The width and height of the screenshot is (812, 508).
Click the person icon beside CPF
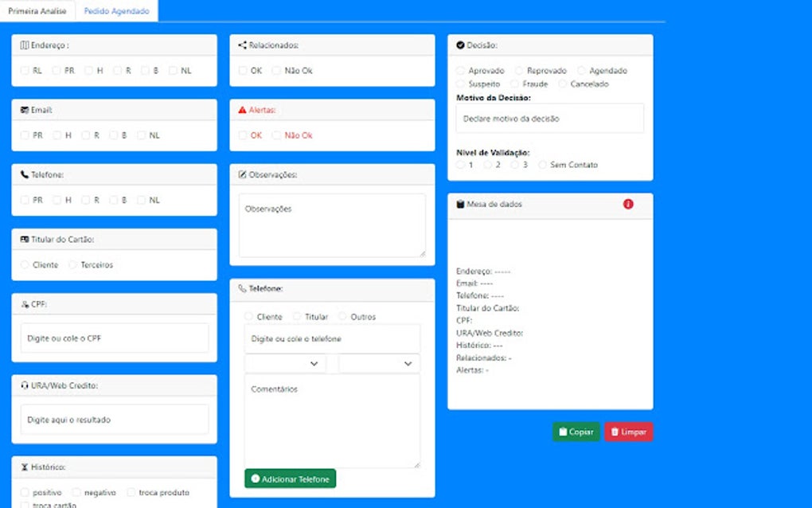point(25,304)
